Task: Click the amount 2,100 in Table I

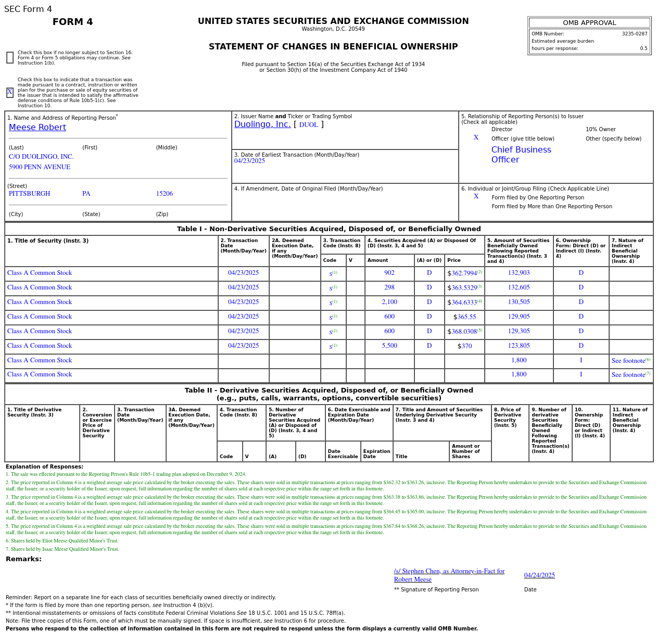Action: coord(389,302)
